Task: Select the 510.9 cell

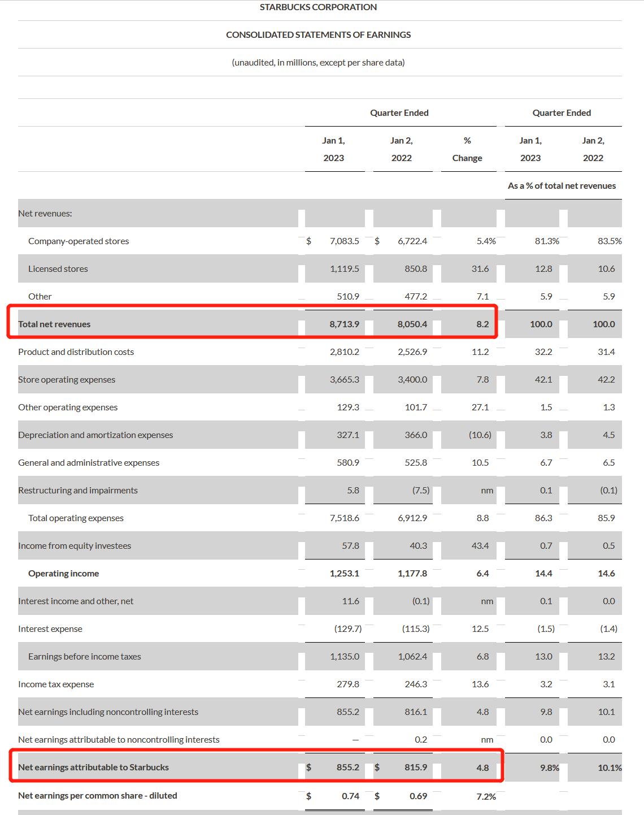Action: tap(348, 297)
